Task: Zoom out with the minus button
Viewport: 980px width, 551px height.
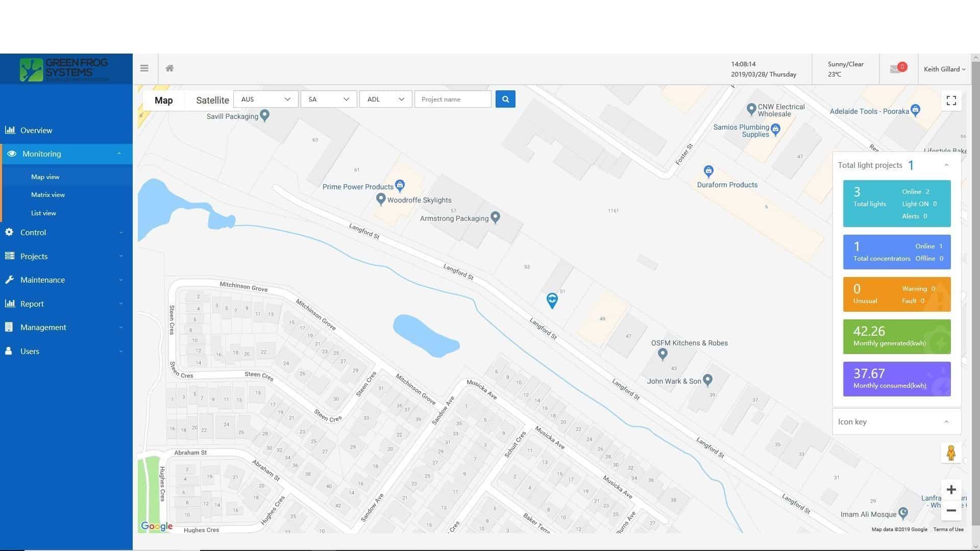Action: [951, 510]
